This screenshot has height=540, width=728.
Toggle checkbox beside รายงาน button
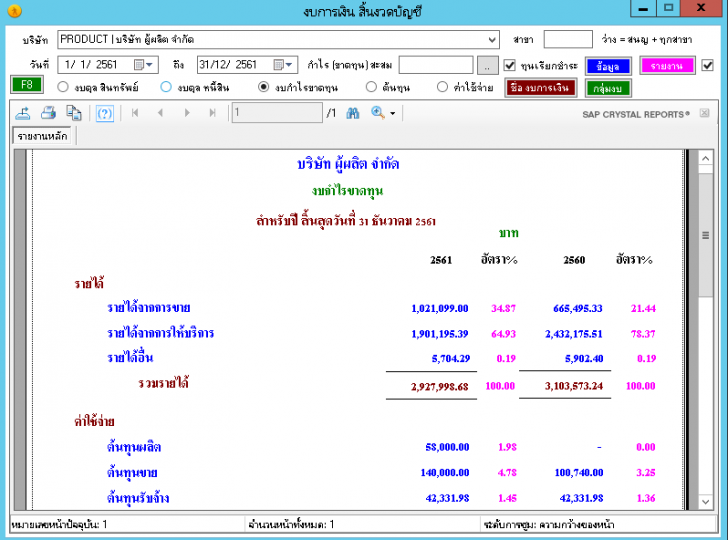click(x=707, y=65)
